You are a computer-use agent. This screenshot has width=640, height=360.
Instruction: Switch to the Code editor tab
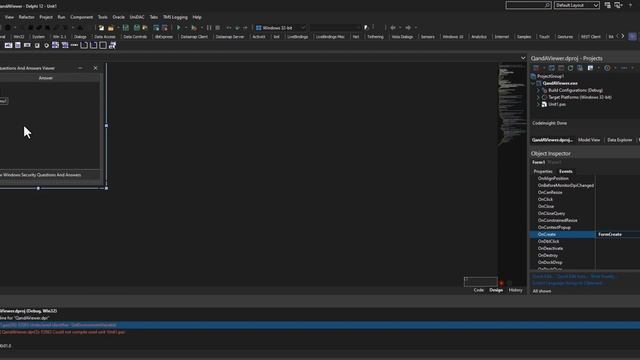[x=478, y=290]
